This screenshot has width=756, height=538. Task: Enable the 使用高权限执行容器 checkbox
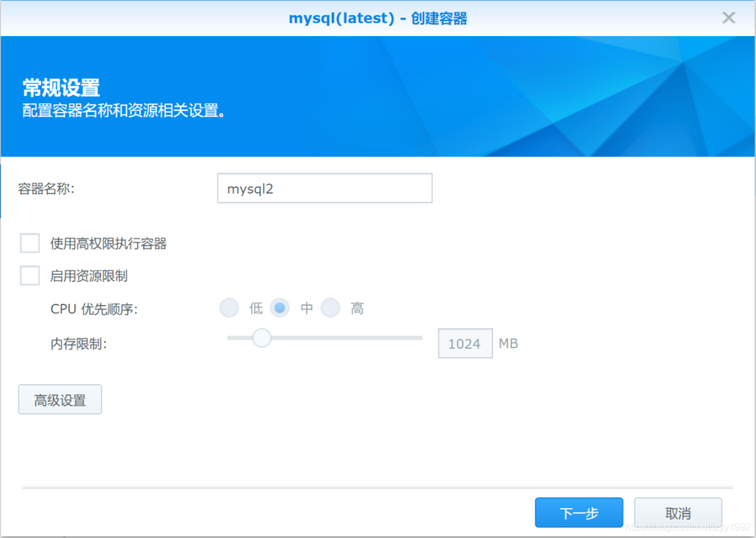coord(30,243)
